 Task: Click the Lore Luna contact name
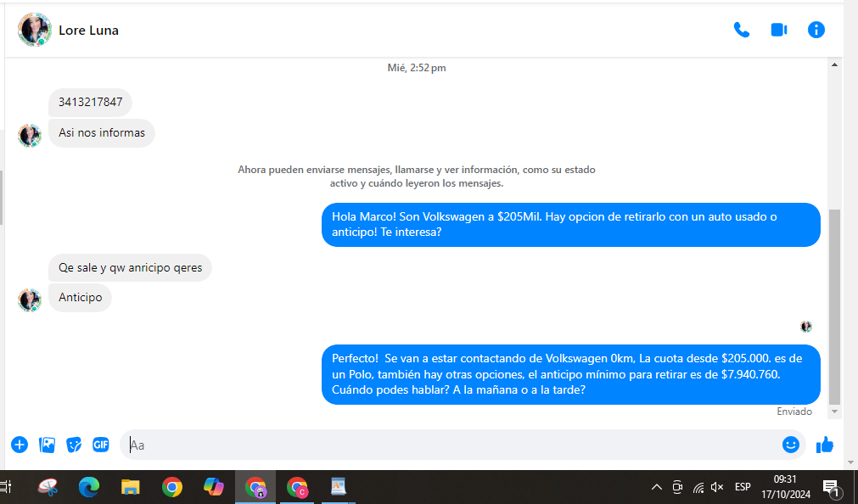point(88,31)
